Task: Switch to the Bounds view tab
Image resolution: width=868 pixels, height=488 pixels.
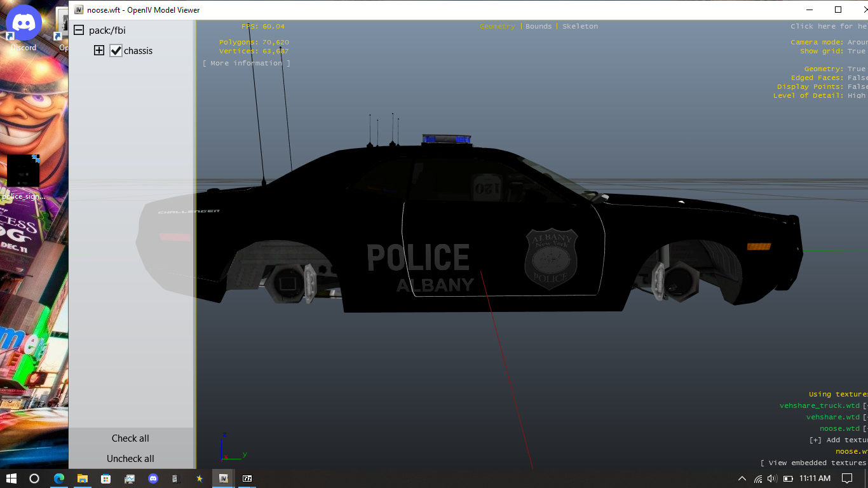Action: (539, 27)
